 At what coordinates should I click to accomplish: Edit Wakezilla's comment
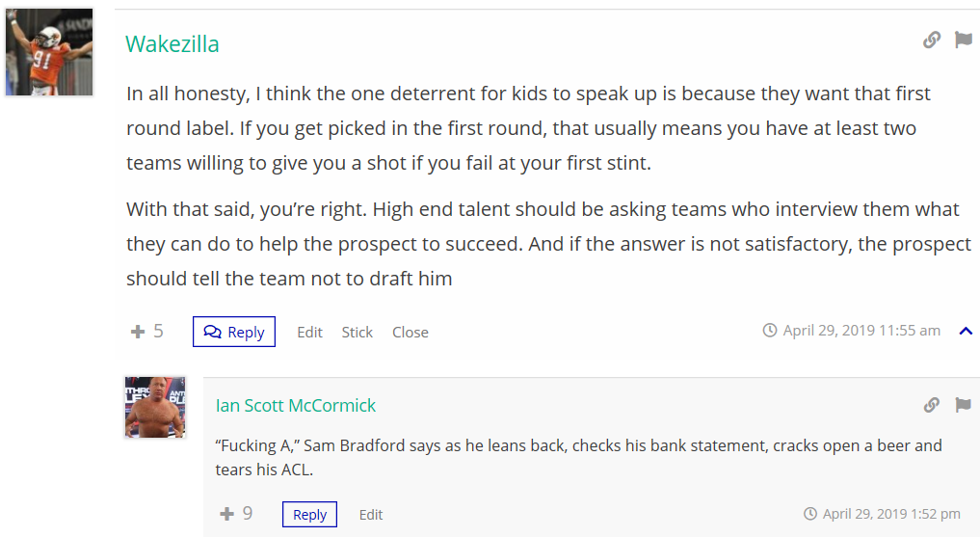pos(309,332)
